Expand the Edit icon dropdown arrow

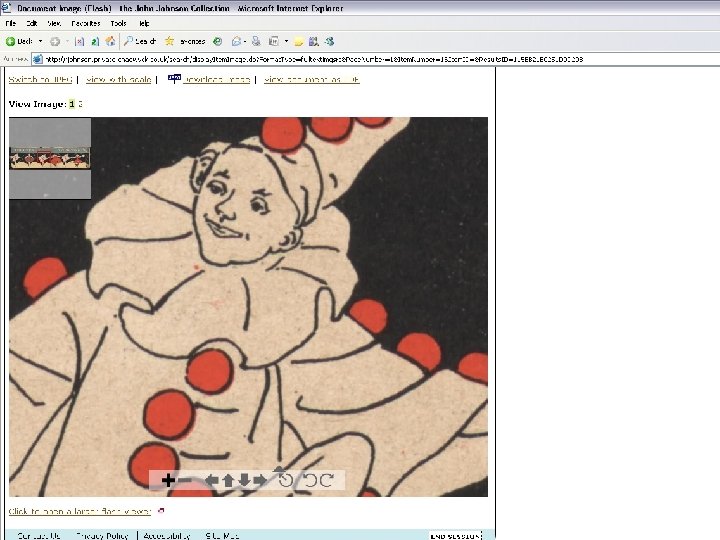(x=286, y=41)
